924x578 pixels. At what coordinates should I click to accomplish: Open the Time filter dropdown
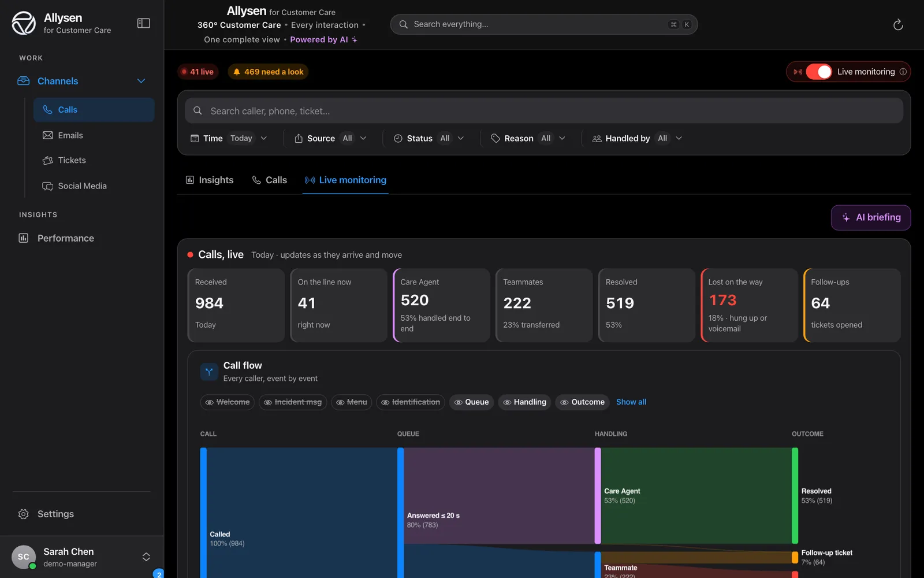pyautogui.click(x=229, y=138)
